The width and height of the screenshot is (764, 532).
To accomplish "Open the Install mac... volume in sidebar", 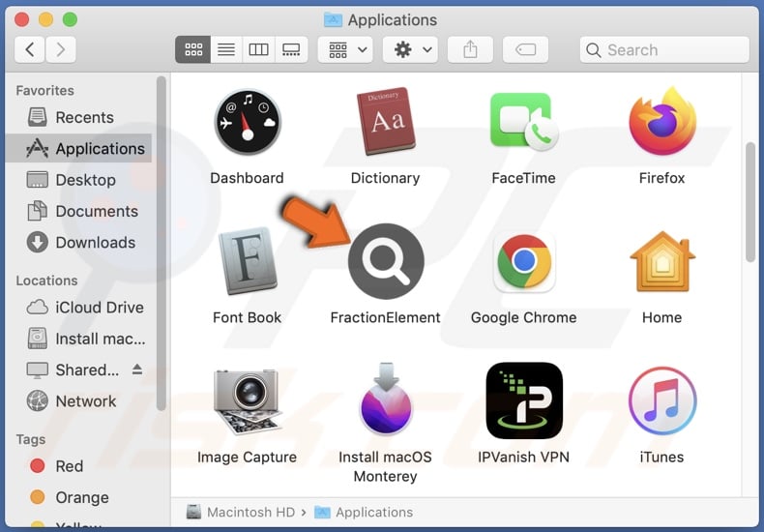I will (80, 339).
